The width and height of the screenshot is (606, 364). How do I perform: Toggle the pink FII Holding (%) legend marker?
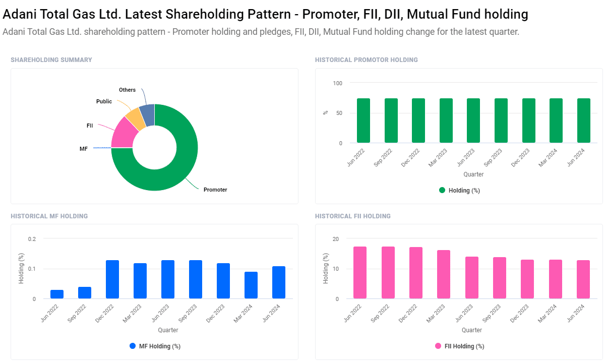point(438,346)
